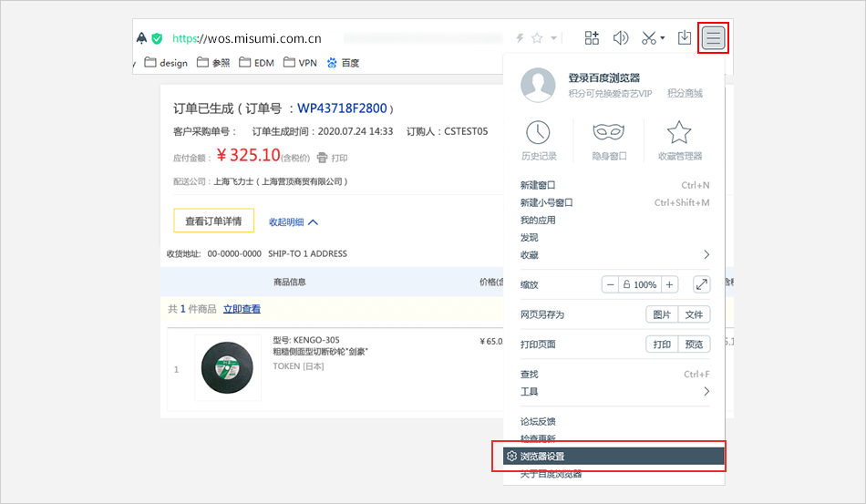
Task: Click the bookmark star in address bar
Action: 537,38
